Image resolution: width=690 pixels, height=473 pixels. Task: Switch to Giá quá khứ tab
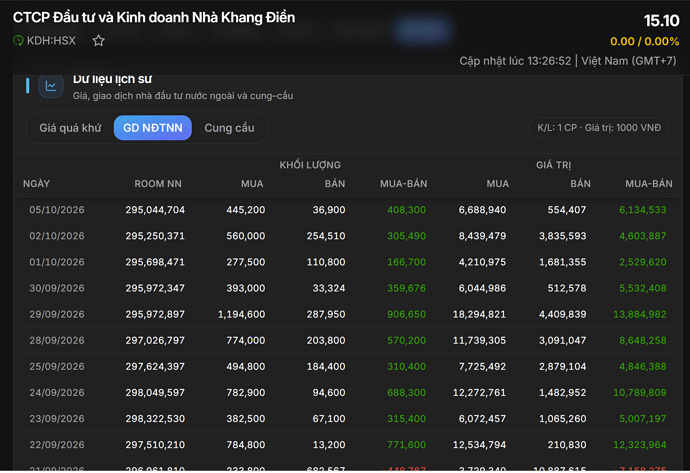[x=70, y=128]
